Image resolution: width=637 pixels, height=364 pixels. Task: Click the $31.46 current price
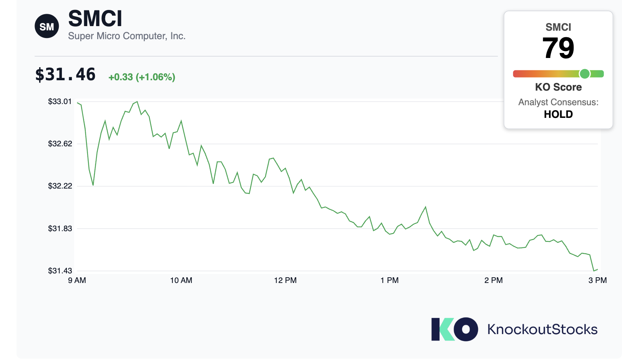click(65, 74)
